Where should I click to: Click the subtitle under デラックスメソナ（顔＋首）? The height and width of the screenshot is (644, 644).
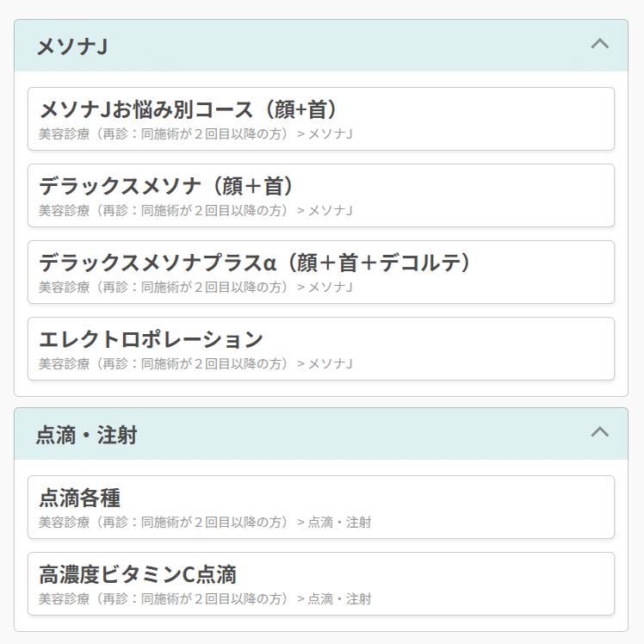[x=164, y=211]
